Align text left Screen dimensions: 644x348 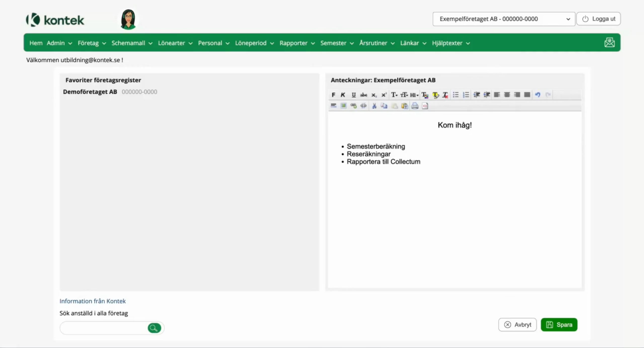(x=497, y=95)
